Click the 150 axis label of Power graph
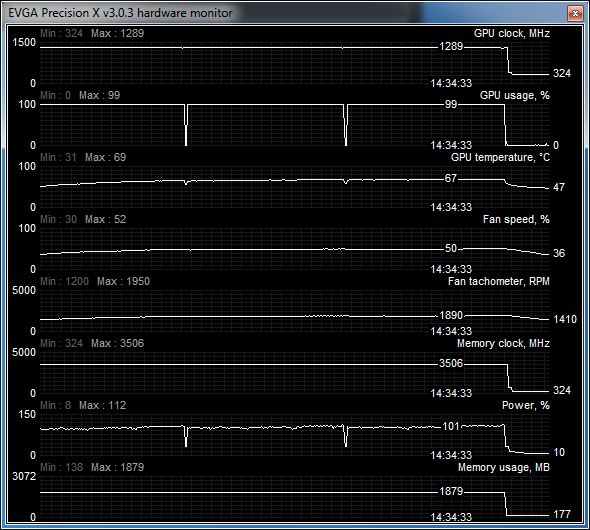Screen dimensions: 590x530 coord(27,415)
